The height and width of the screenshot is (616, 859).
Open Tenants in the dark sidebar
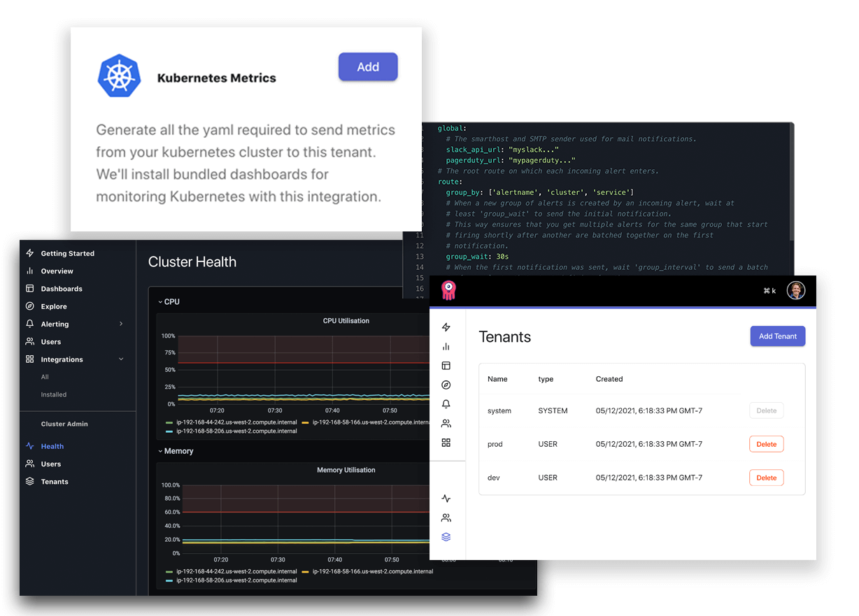pyautogui.click(x=55, y=482)
